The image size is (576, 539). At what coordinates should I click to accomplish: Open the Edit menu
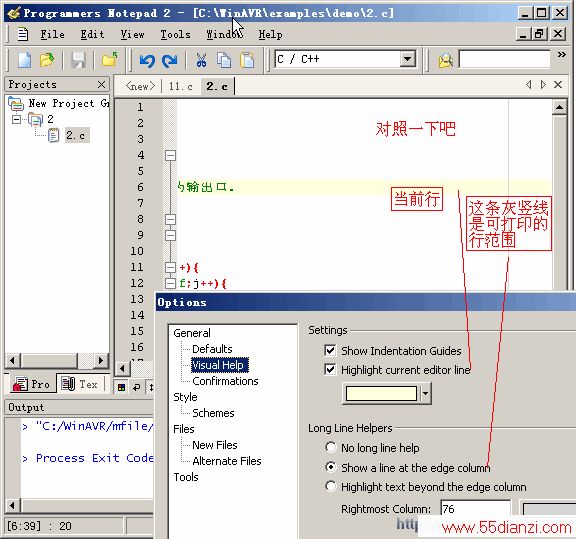[93, 35]
